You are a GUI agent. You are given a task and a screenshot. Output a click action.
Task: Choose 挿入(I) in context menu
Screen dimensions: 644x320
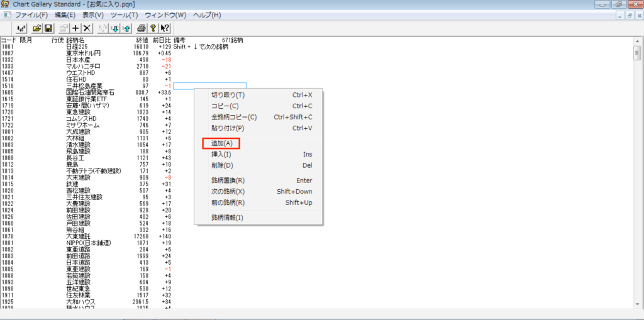pyautogui.click(x=258, y=155)
